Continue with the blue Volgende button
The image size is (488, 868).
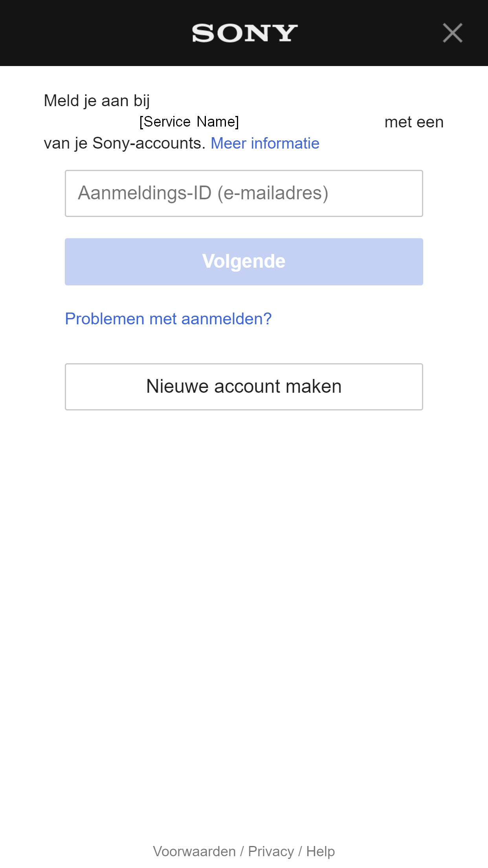tap(244, 262)
